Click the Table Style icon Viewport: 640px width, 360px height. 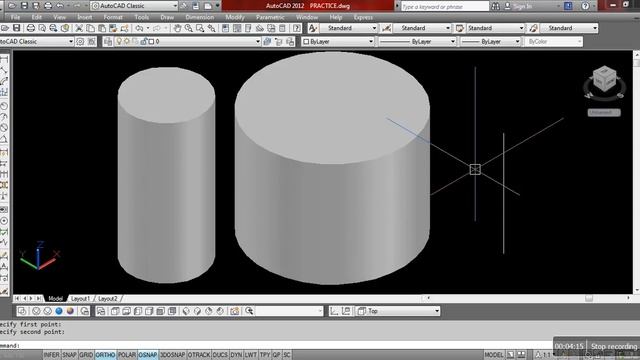coord(460,28)
